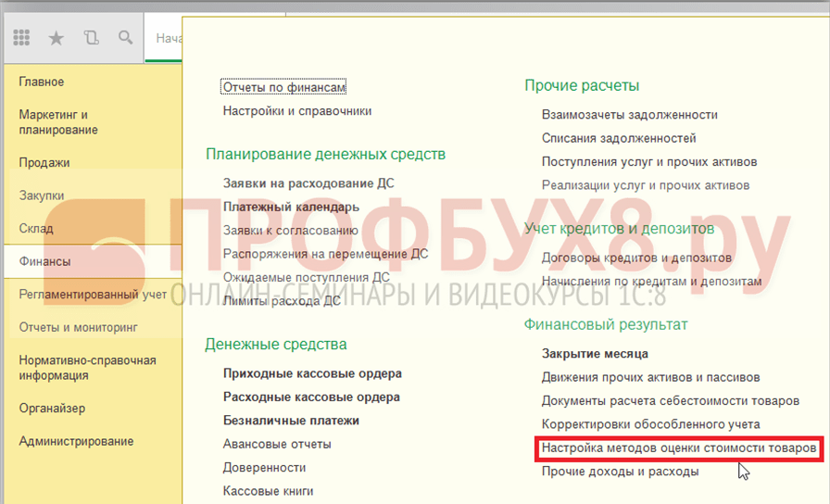
Task: Open Списания задолженностей
Action: coord(619,138)
